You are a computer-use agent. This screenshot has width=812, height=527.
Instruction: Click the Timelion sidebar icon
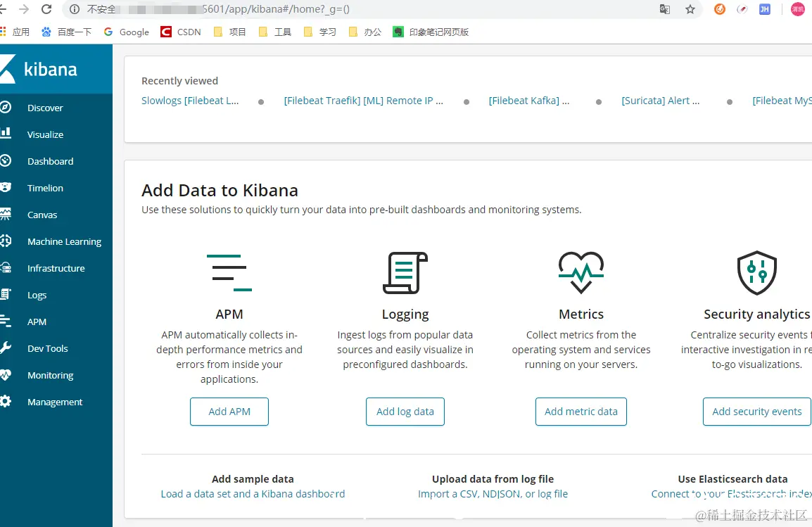point(5,187)
